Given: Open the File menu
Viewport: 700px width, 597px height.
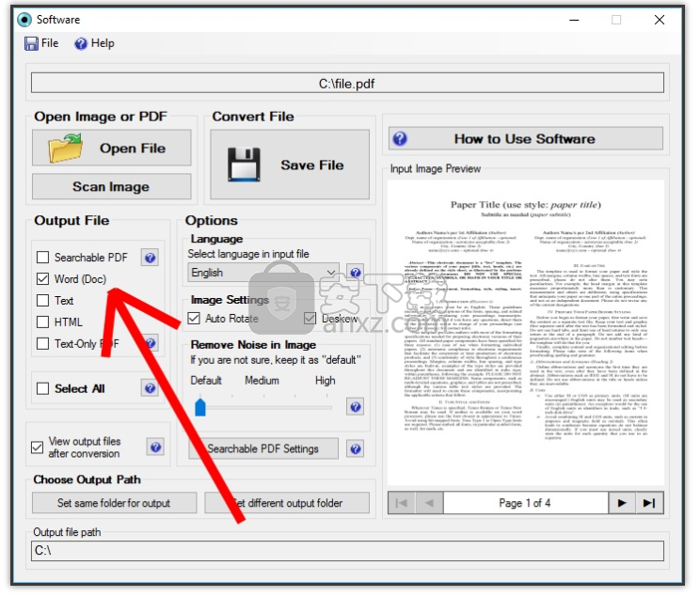Looking at the screenshot, I should tap(41, 43).
